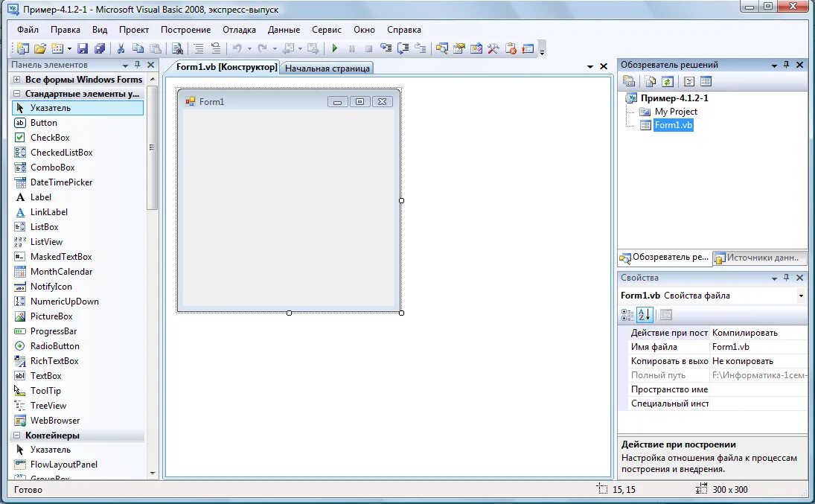Viewport: 815px width, 504px height.
Task: Collapse the Контейнеры toolbox group
Action: pos(16,436)
